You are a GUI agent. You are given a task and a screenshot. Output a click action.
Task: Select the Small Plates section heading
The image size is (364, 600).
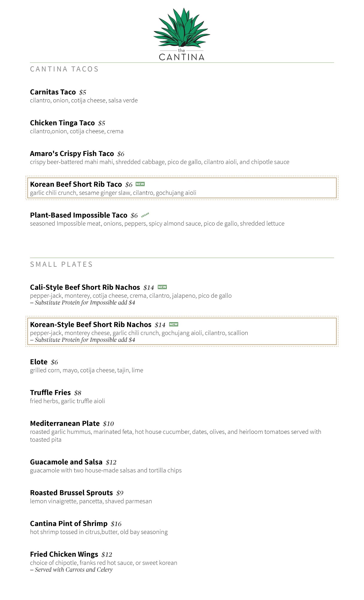coord(61,265)
